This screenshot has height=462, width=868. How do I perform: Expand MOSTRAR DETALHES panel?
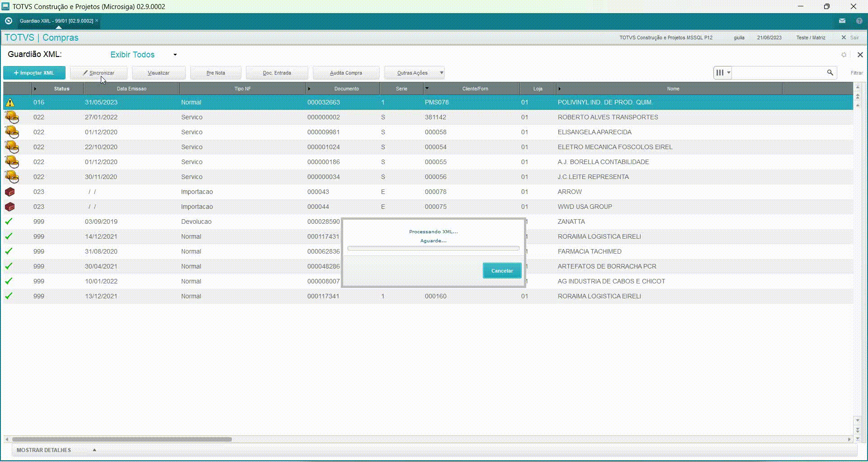point(94,450)
